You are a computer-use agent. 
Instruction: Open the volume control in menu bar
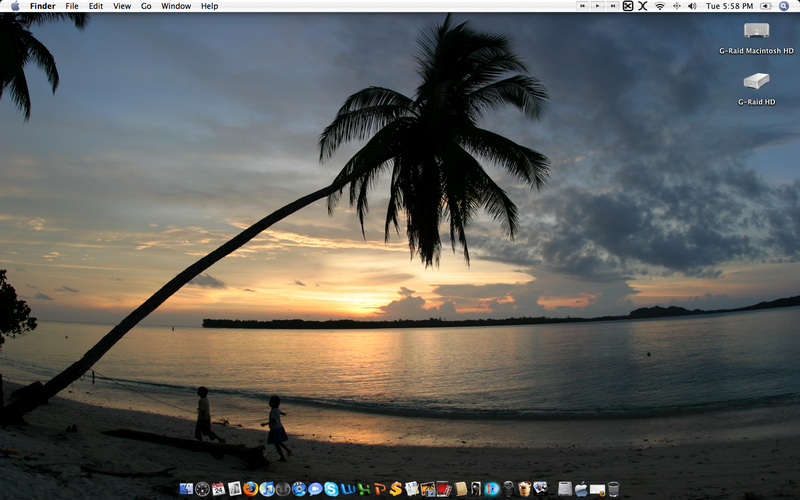point(692,6)
